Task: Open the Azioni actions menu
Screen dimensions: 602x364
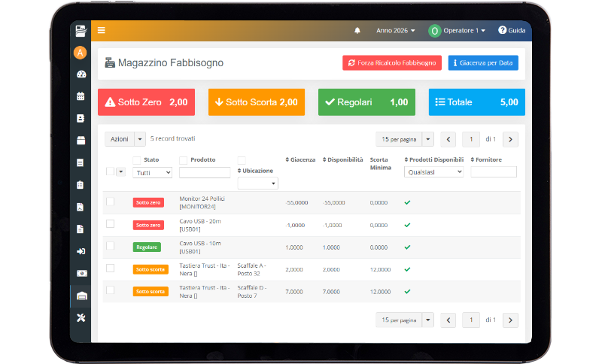Action: tap(125, 139)
